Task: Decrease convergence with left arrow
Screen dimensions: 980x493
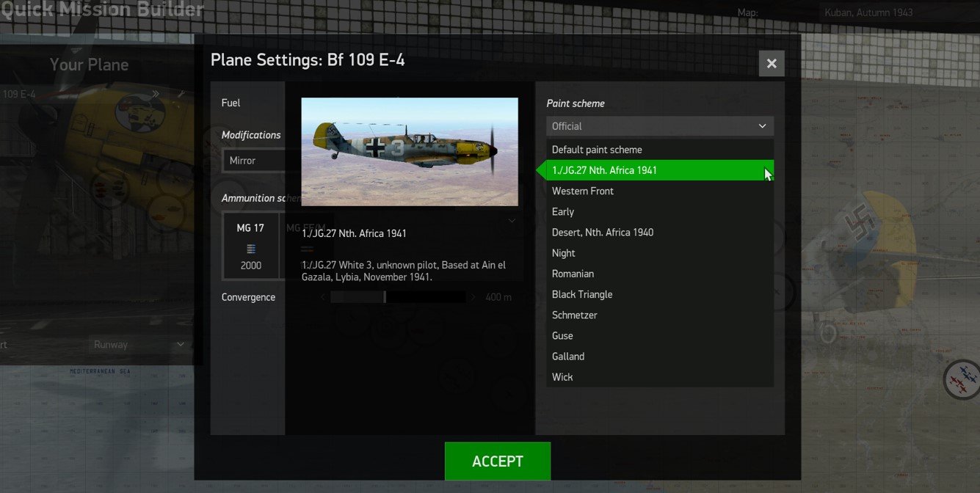Action: click(x=323, y=297)
